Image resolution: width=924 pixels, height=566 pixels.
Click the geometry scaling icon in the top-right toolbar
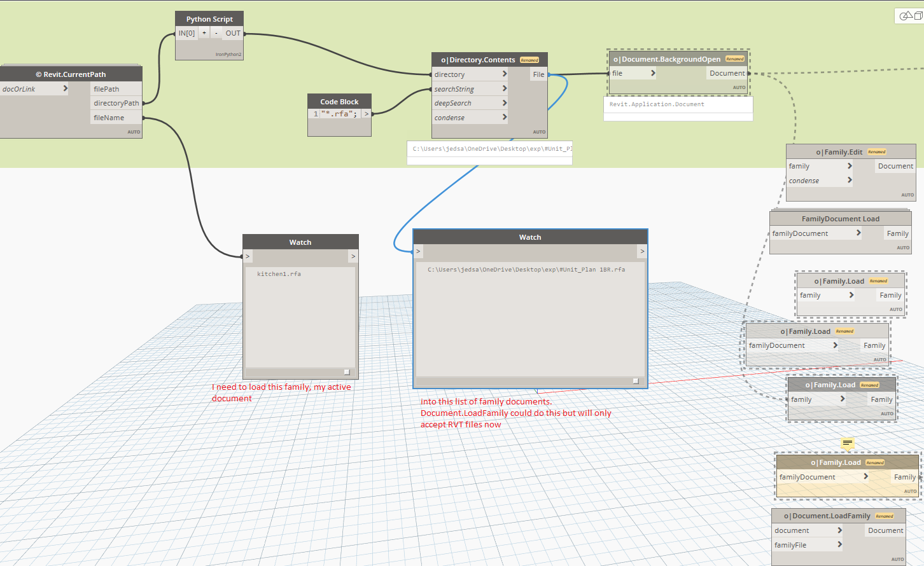tap(906, 16)
